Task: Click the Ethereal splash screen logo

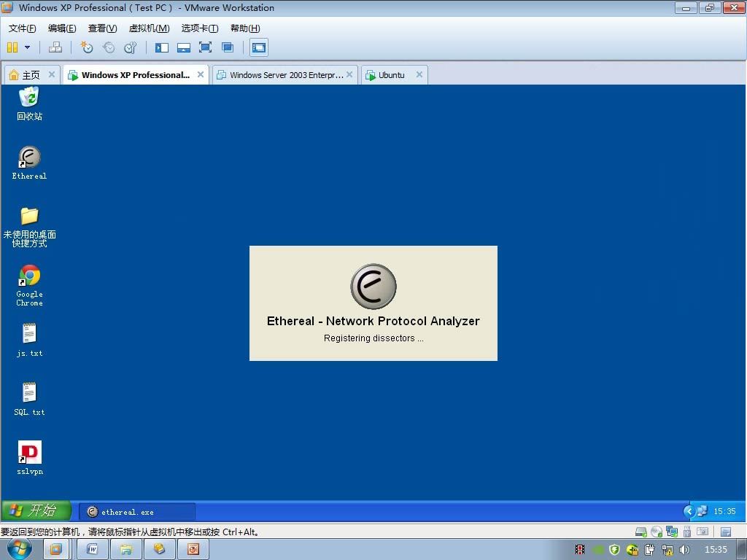Action: [373, 286]
